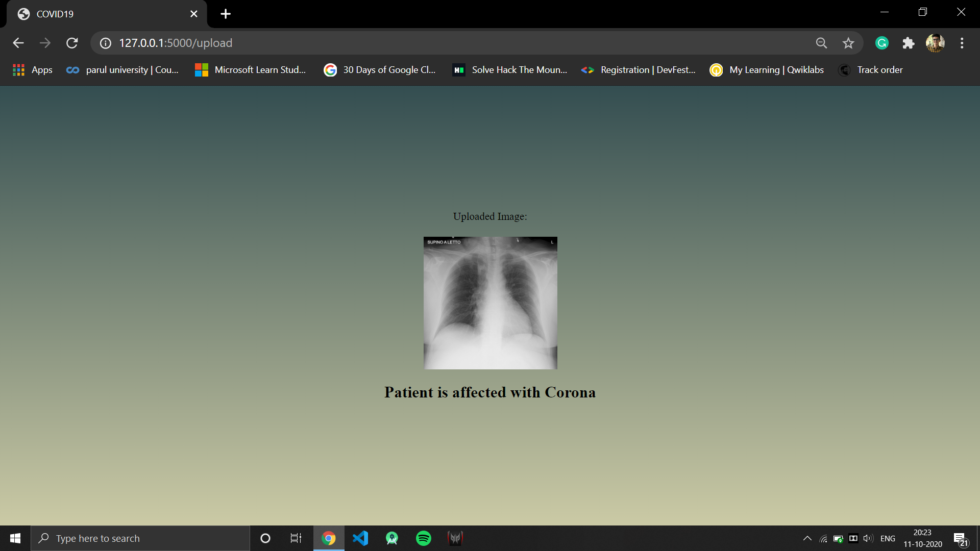The height and width of the screenshot is (551, 980).
Task: Open the Grammarly extension icon
Action: tap(882, 43)
